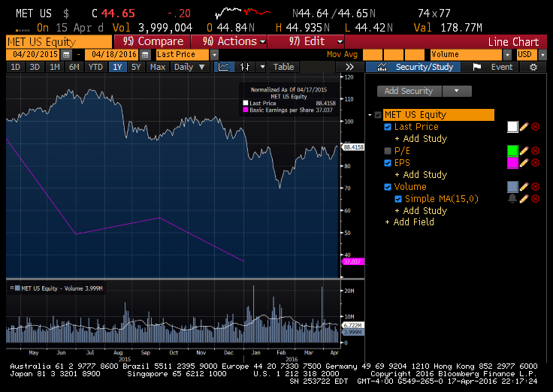Select the 1Y time range tab

[117, 67]
